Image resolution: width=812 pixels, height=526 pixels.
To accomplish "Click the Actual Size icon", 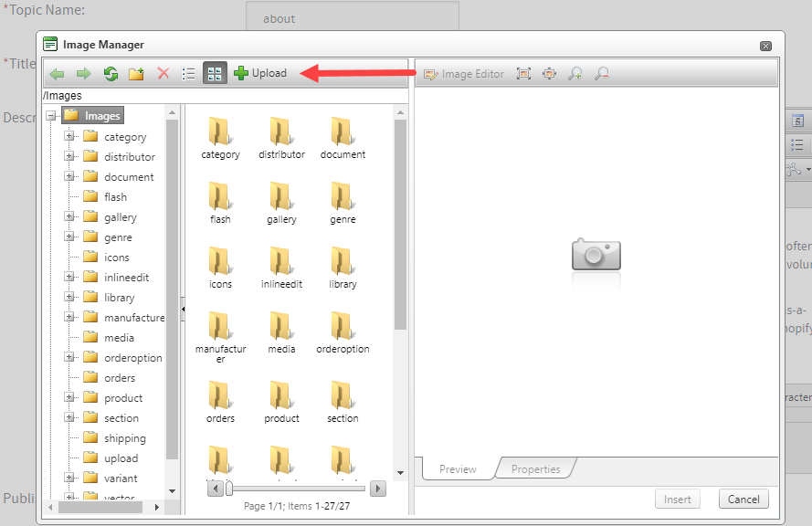I will (549, 73).
